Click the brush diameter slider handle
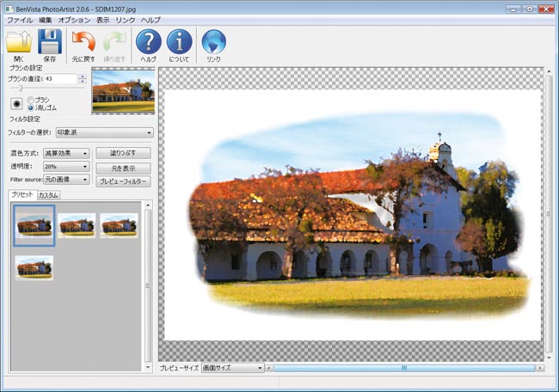This screenshot has height=392, width=559. (x=21, y=88)
